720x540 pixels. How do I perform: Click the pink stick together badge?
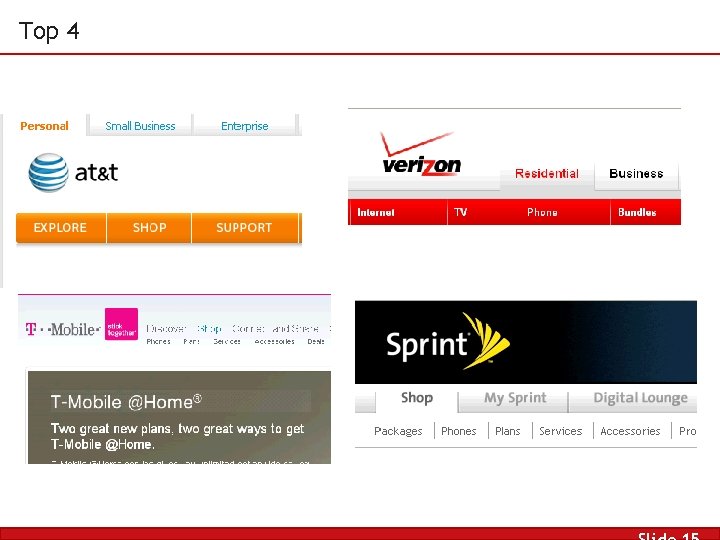click(x=121, y=324)
